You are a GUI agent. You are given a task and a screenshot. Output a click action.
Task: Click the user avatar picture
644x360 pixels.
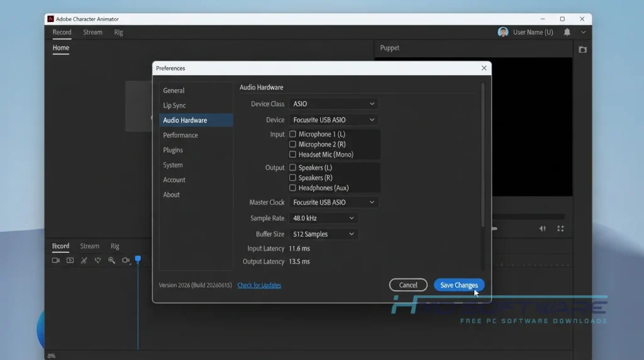(502, 32)
